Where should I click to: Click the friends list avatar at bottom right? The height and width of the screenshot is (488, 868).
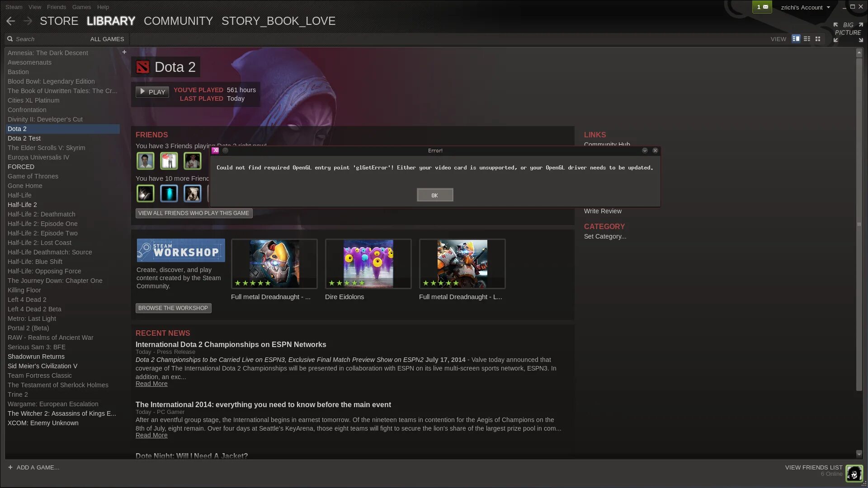854,474
